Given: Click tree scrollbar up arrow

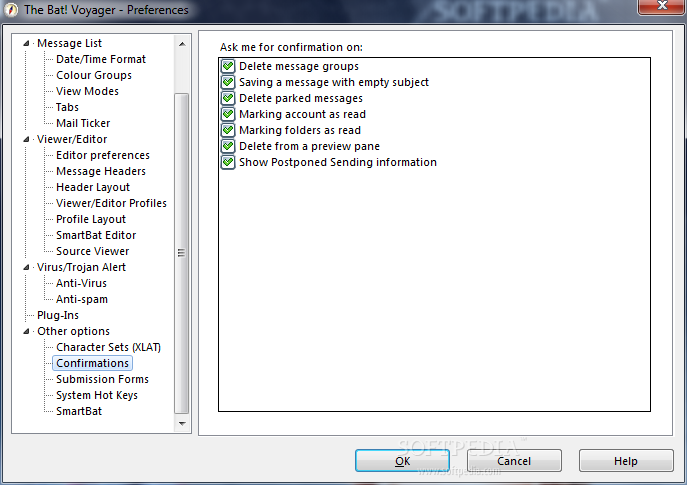Looking at the screenshot, I should [182, 44].
